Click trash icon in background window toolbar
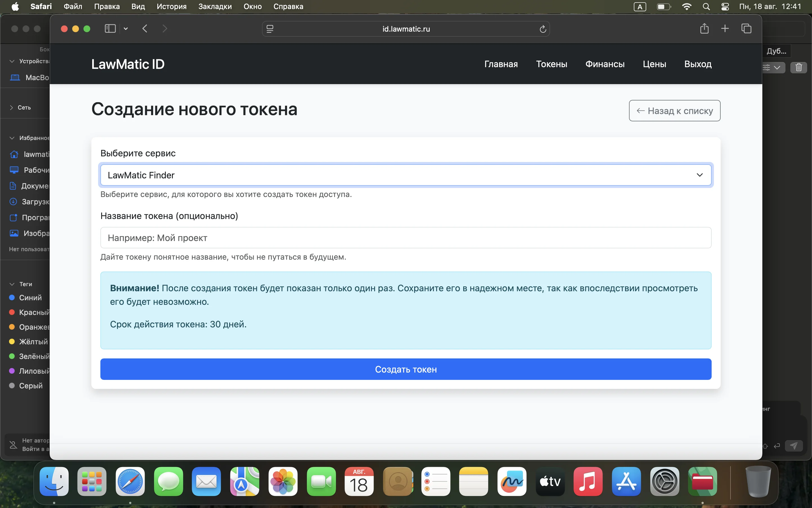Image resolution: width=812 pixels, height=508 pixels. [x=798, y=67]
